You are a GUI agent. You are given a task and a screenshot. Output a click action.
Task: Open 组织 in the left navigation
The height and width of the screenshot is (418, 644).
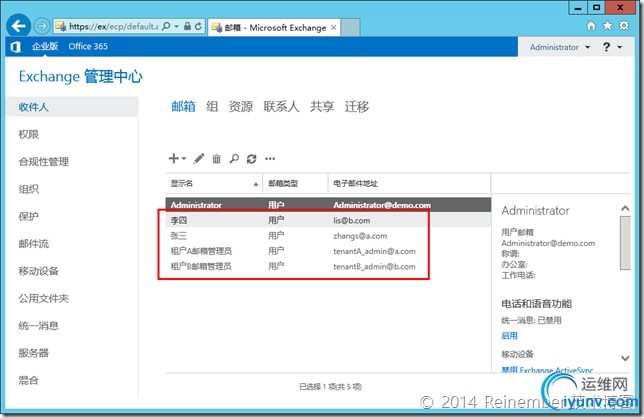pos(29,189)
